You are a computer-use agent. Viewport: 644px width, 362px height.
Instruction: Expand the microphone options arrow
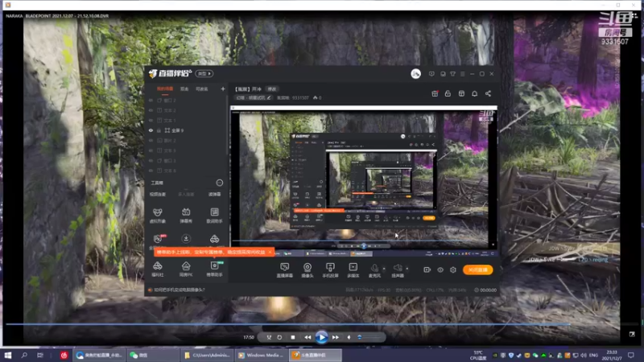(384, 269)
